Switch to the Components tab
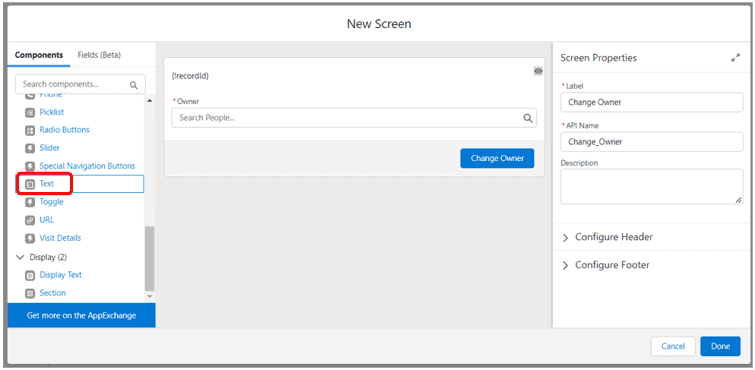This screenshot has width=755, height=370. click(x=39, y=55)
